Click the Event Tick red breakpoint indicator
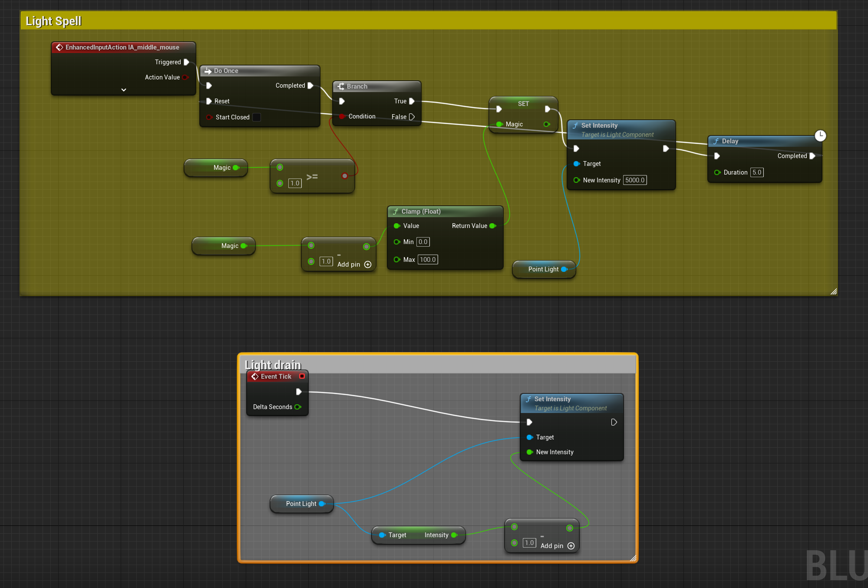The height and width of the screenshot is (588, 868). (x=302, y=376)
